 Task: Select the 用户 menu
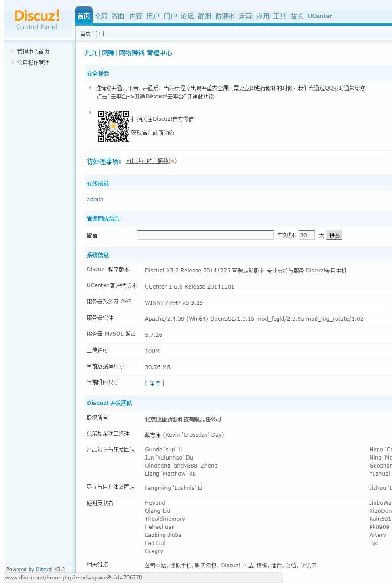click(153, 16)
